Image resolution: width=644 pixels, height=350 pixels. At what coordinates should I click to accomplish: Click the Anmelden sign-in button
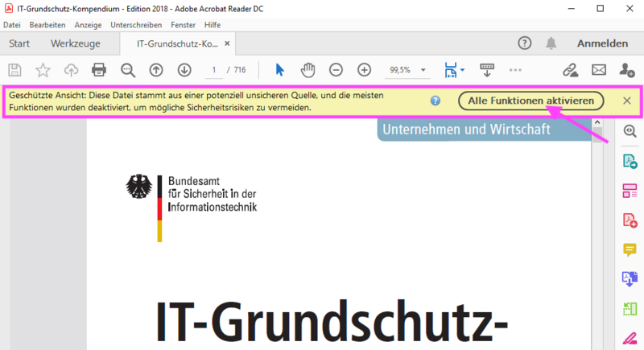pyautogui.click(x=602, y=43)
